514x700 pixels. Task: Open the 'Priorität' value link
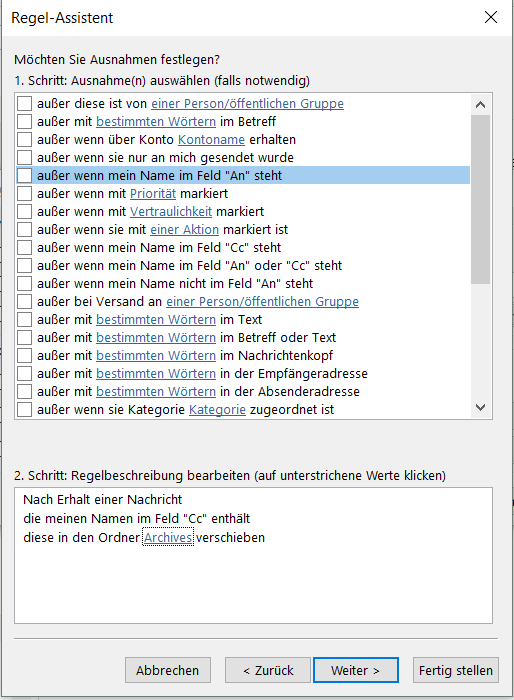click(153, 194)
